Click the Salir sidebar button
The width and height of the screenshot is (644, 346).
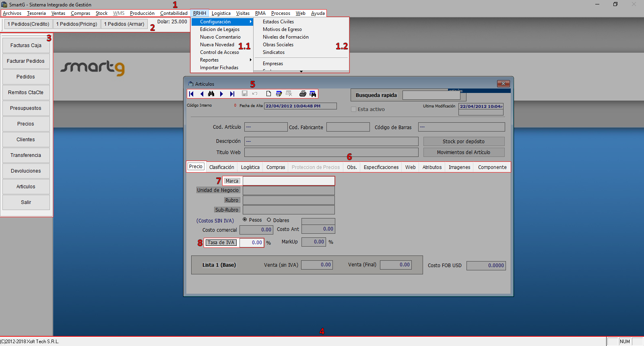(26, 202)
